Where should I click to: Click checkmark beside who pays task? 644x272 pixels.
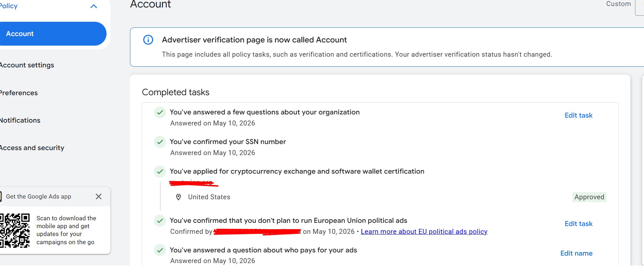tap(160, 250)
